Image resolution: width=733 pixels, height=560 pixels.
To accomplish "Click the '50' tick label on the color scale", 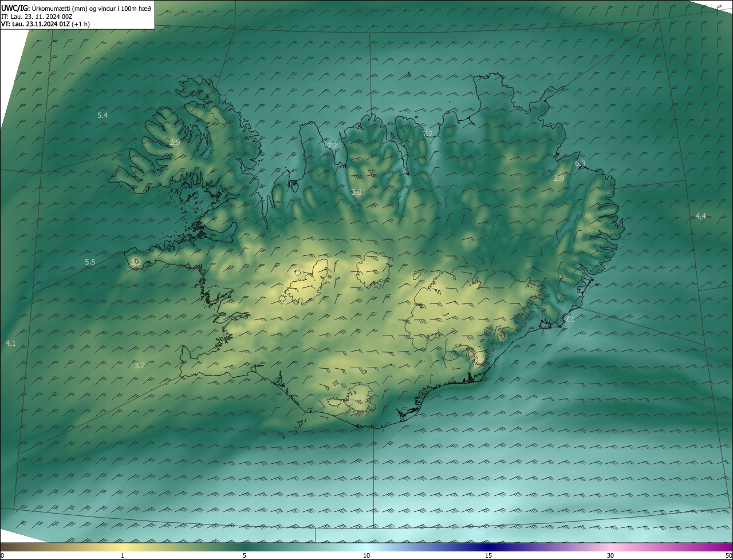I will point(728,556).
